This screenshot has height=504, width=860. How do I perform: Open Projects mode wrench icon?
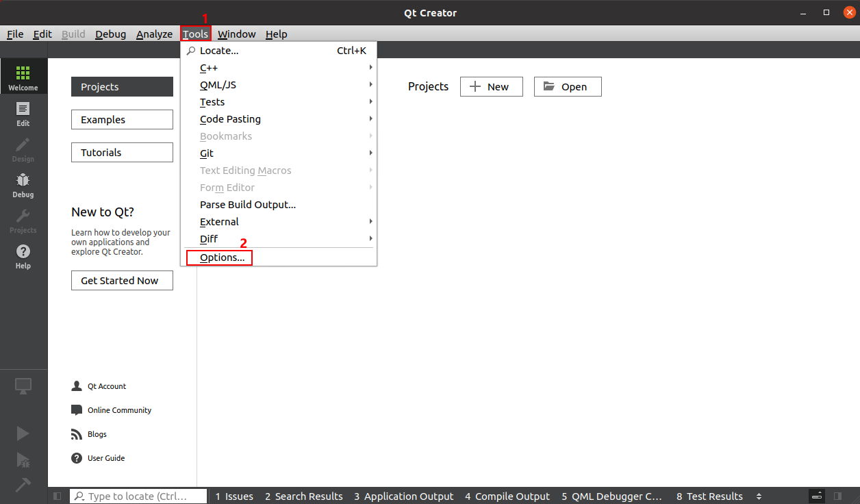pos(23,216)
